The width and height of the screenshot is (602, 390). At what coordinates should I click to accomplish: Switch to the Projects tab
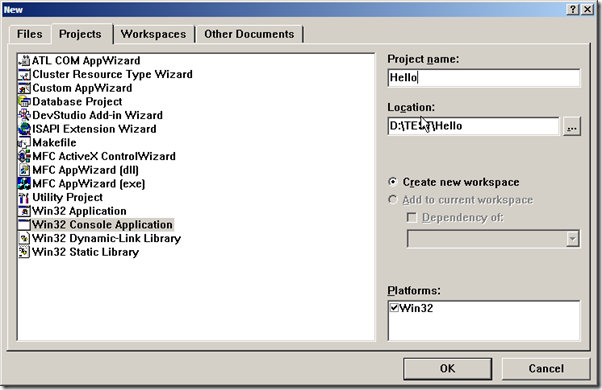tap(80, 34)
